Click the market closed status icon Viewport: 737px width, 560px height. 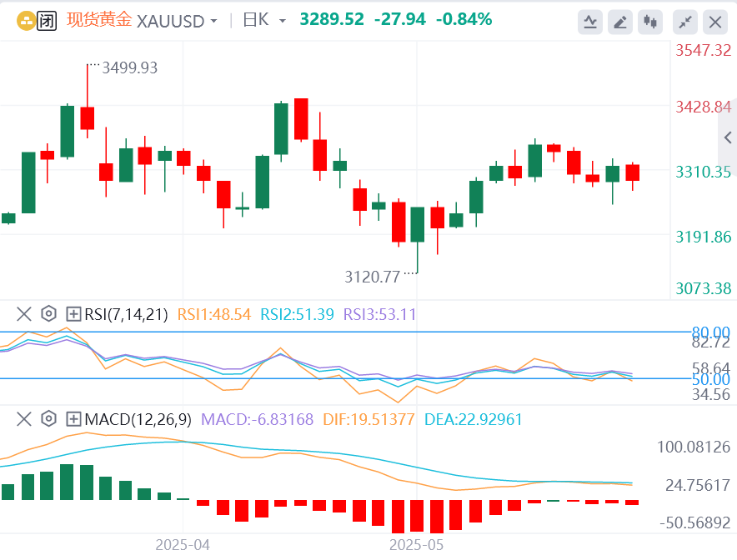pos(47,21)
